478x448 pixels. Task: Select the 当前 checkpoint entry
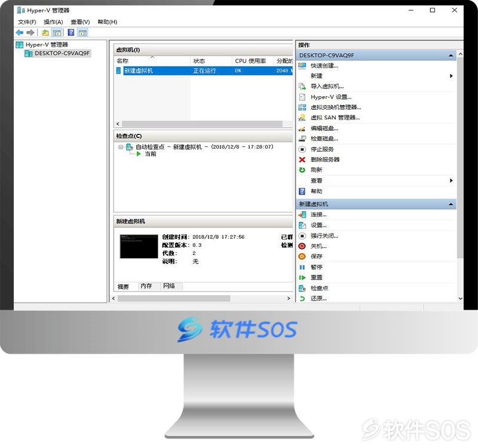tap(151, 154)
